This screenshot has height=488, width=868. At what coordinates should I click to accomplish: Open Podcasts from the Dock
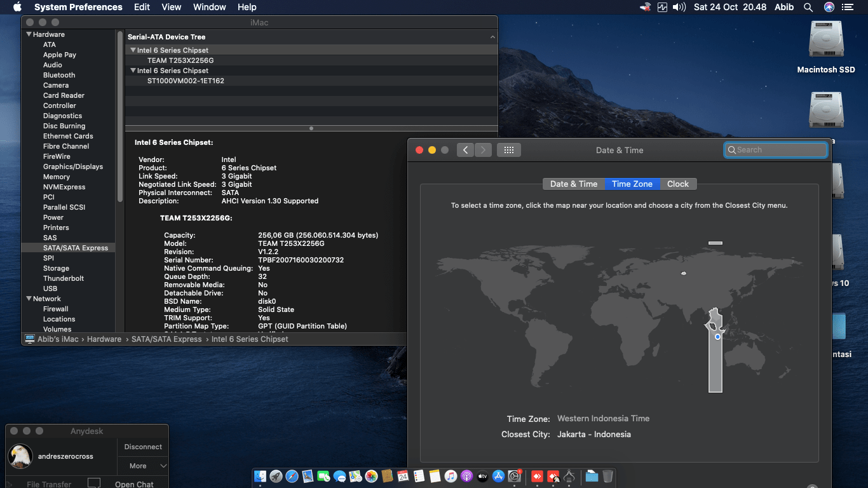(x=466, y=476)
